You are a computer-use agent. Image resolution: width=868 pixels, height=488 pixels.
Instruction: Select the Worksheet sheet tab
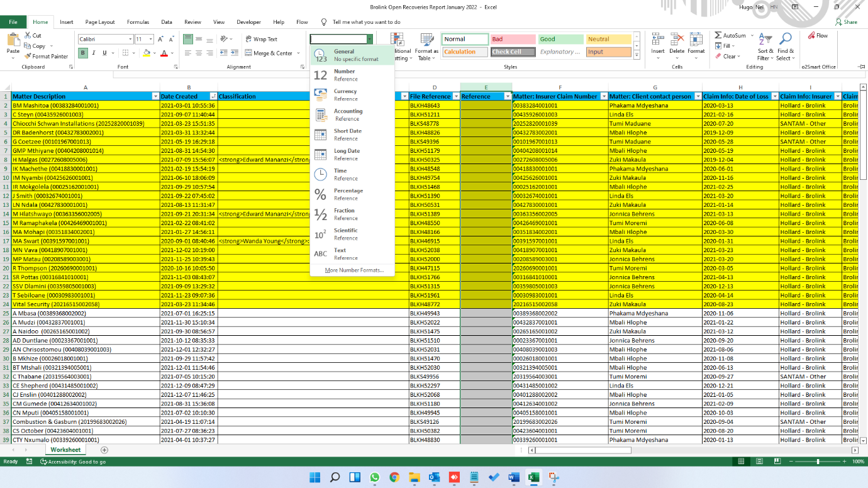[x=65, y=450]
